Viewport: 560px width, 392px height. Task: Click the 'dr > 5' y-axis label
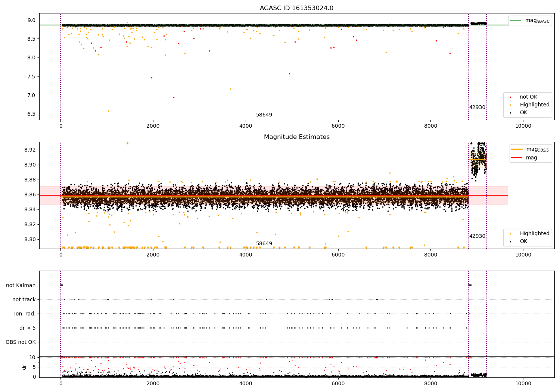[28, 328]
